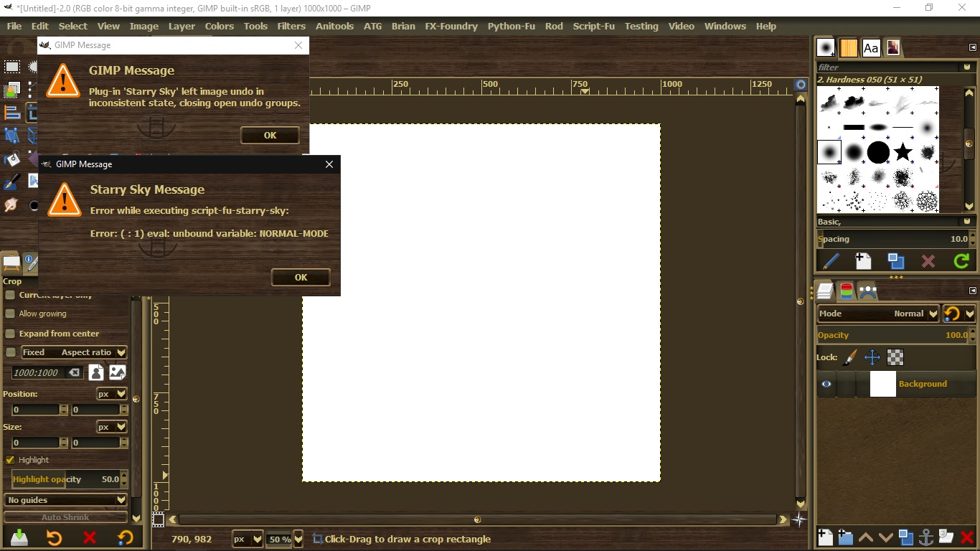This screenshot has width=980, height=551.
Task: Switch to the Layers tab
Action: (825, 291)
